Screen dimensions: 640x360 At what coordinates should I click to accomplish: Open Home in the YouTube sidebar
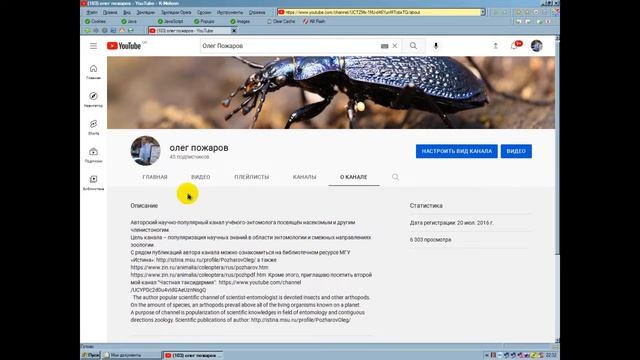tap(93, 72)
